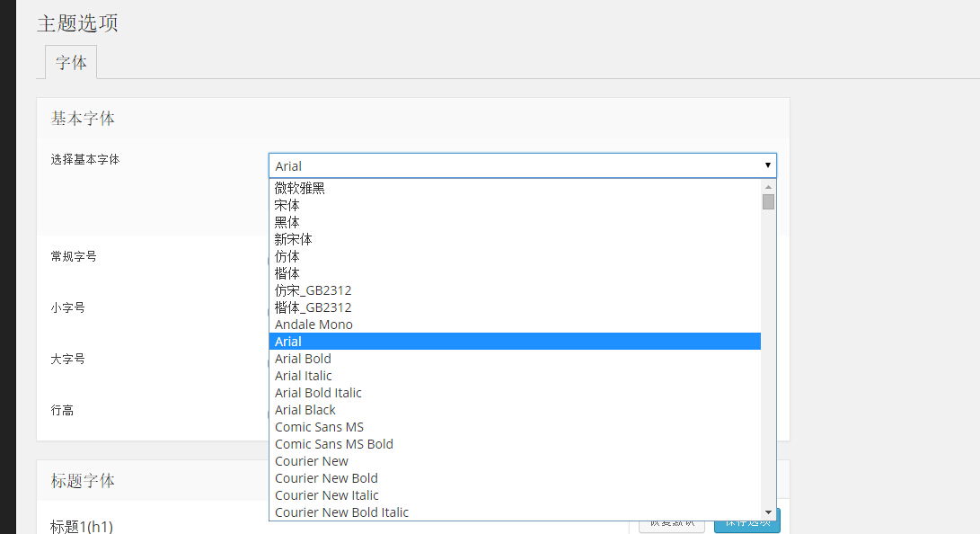Choose 宋体 in the font dropdown
This screenshot has height=534, width=980.
pyautogui.click(x=287, y=205)
